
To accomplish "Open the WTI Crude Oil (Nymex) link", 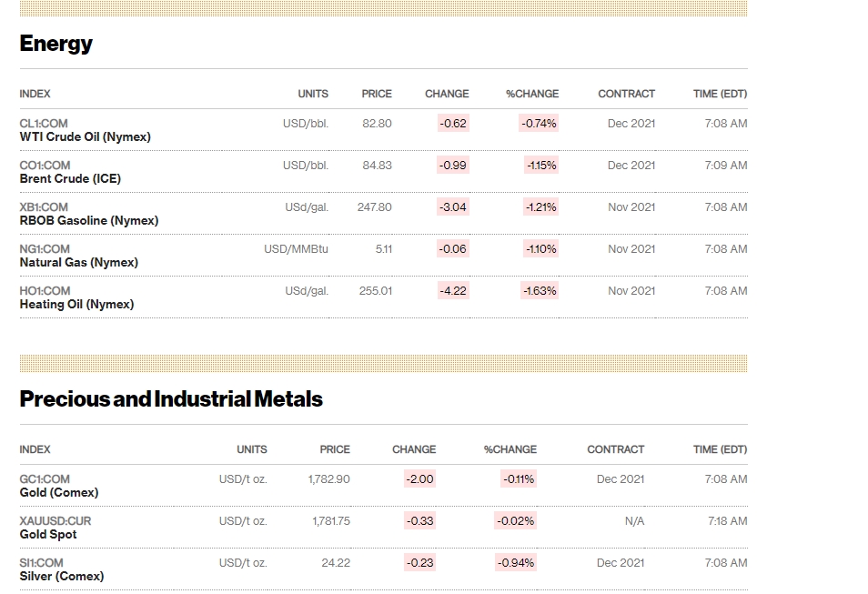I will click(x=85, y=136).
